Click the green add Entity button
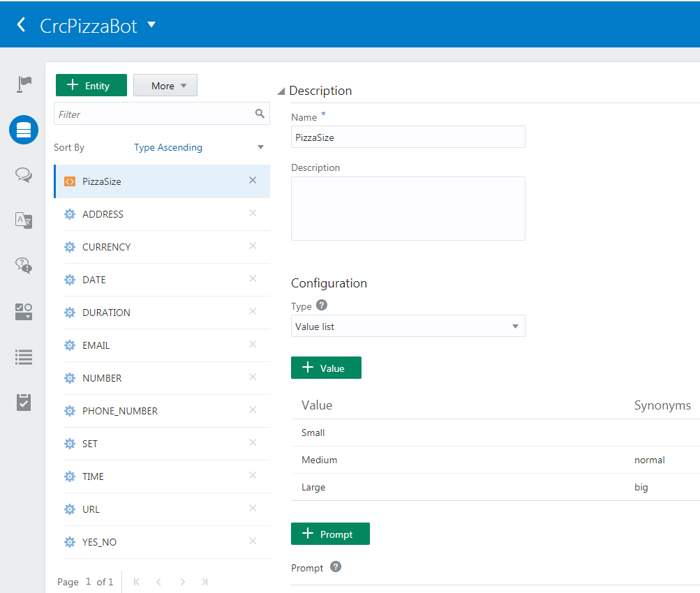 click(x=91, y=86)
